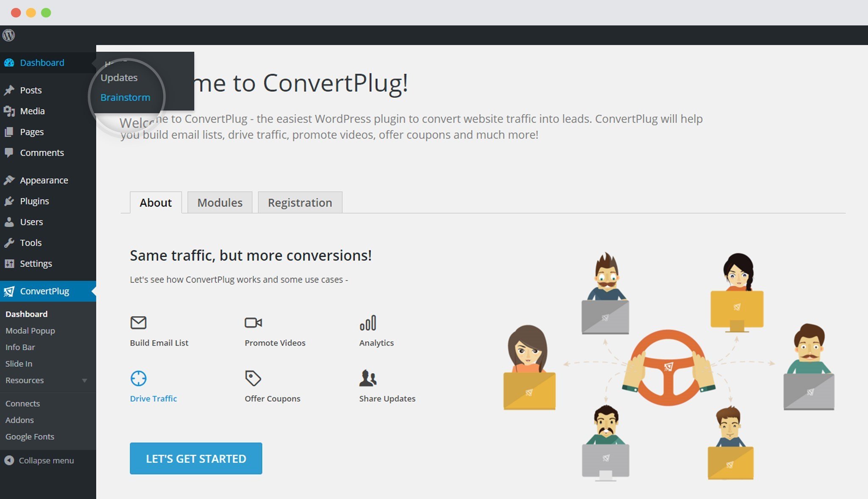Screen dimensions: 868x499
Task: Click the ConvertPlug logo icon in sidebar
Action: 9,291
